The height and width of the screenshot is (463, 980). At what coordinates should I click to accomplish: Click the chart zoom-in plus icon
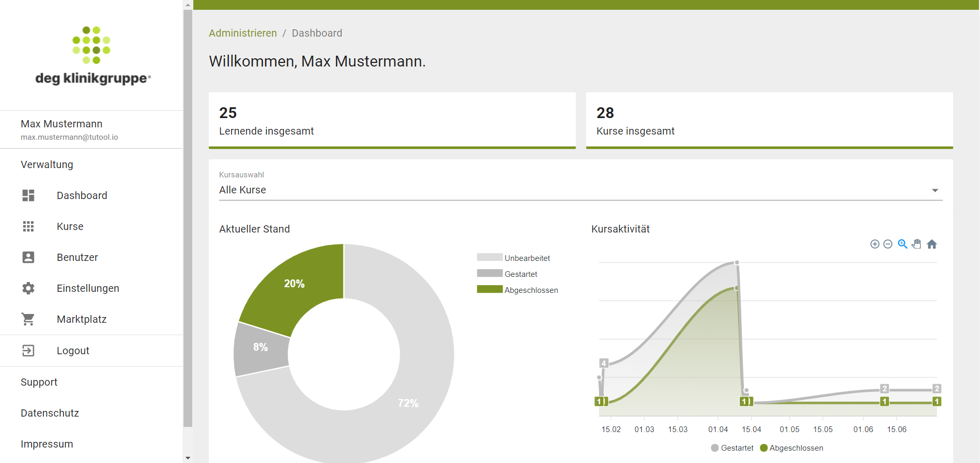point(875,244)
